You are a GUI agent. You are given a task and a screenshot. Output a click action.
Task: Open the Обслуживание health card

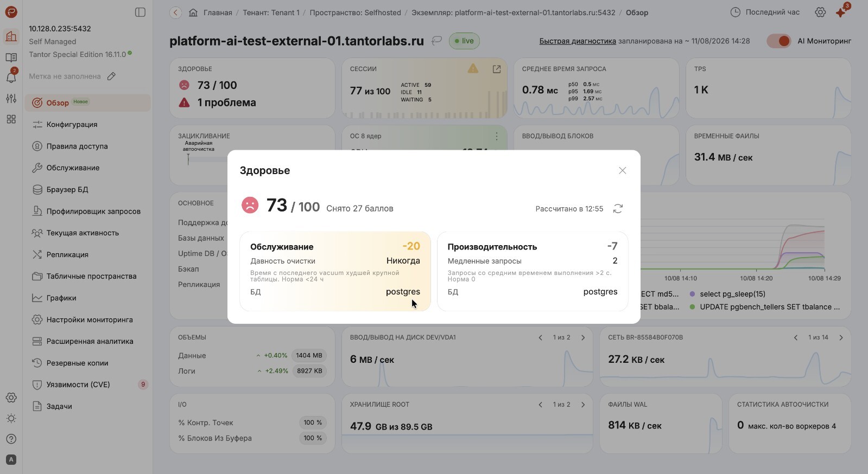[x=335, y=271]
